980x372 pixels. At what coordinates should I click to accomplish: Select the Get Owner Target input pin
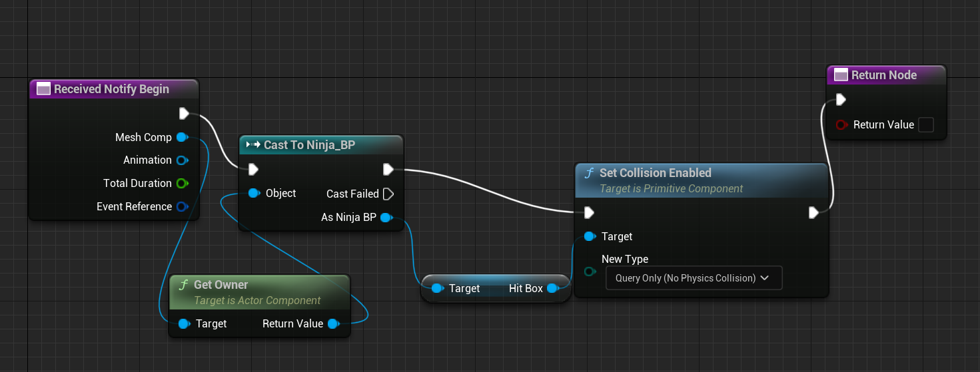click(x=185, y=324)
